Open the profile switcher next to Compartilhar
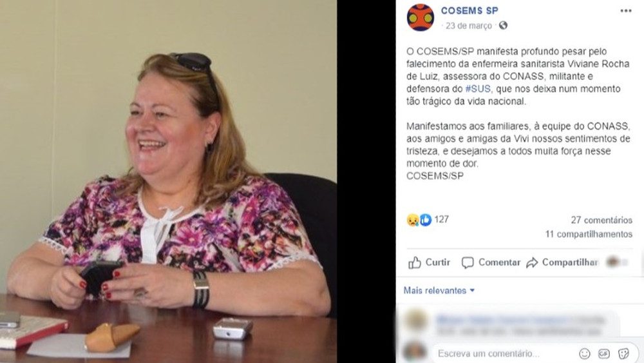Screen dimensions: 644x363 pyautogui.click(x=618, y=262)
